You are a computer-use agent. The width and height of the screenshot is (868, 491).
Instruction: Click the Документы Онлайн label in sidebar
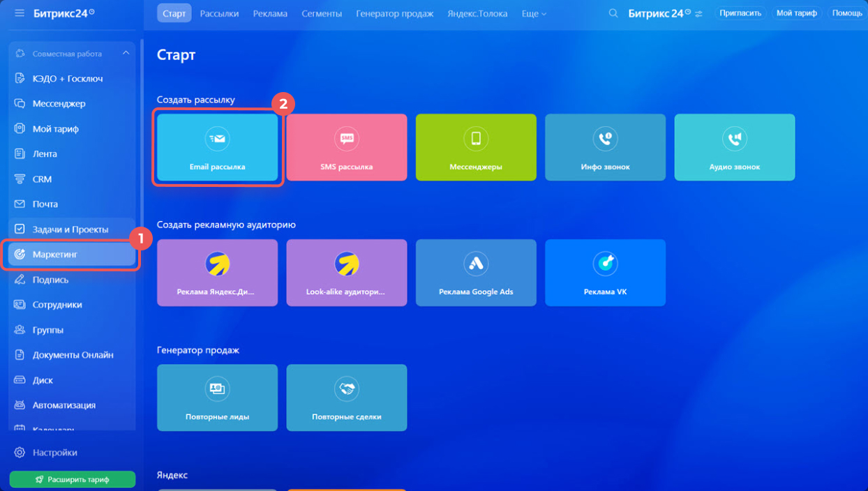tap(73, 355)
